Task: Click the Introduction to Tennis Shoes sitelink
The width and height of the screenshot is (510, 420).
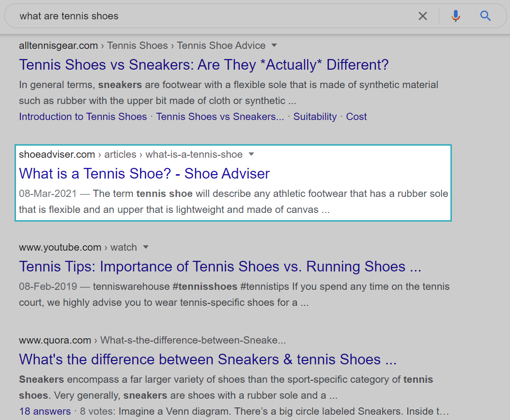Action: [82, 117]
